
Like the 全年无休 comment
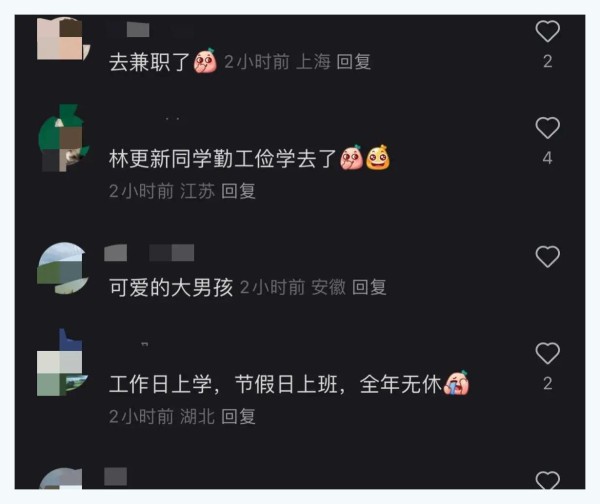[x=548, y=353]
